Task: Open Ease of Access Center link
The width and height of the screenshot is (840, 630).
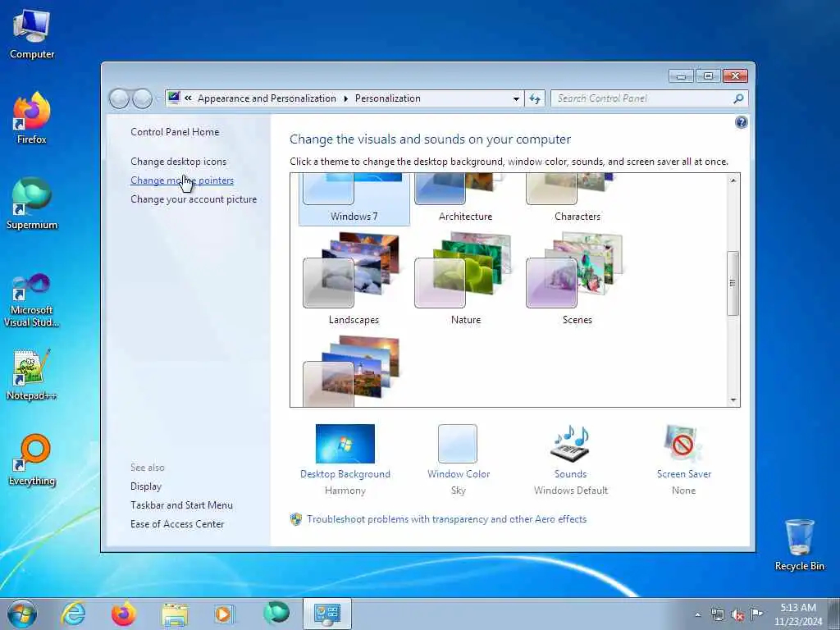Action: (x=177, y=524)
